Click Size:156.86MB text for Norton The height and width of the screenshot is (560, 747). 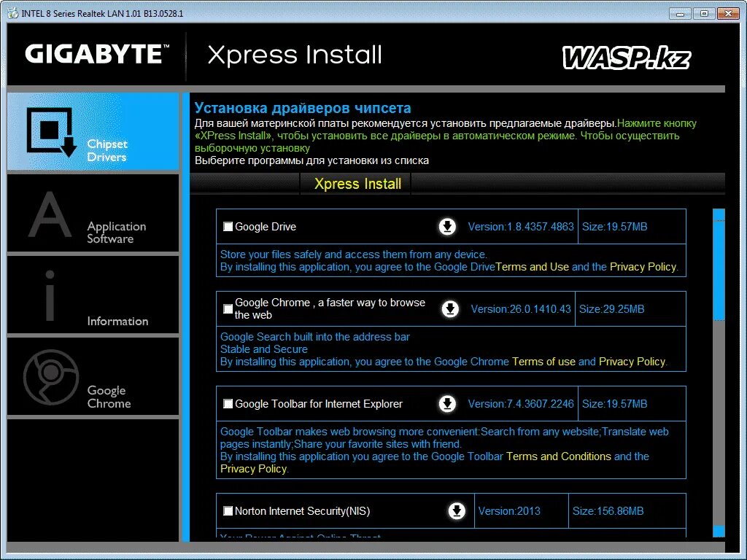608,511
